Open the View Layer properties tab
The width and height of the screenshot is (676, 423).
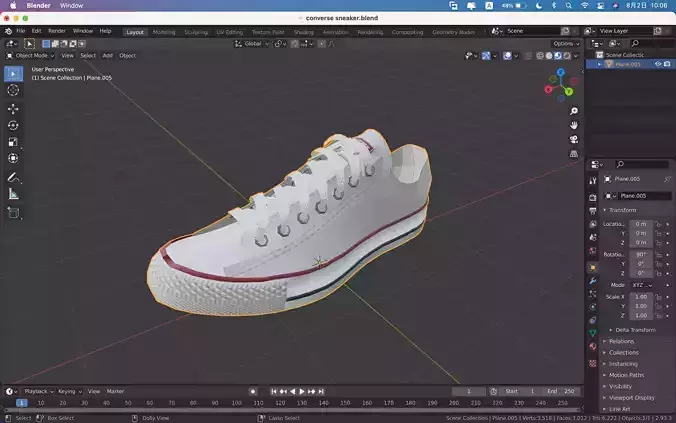pyautogui.click(x=593, y=224)
